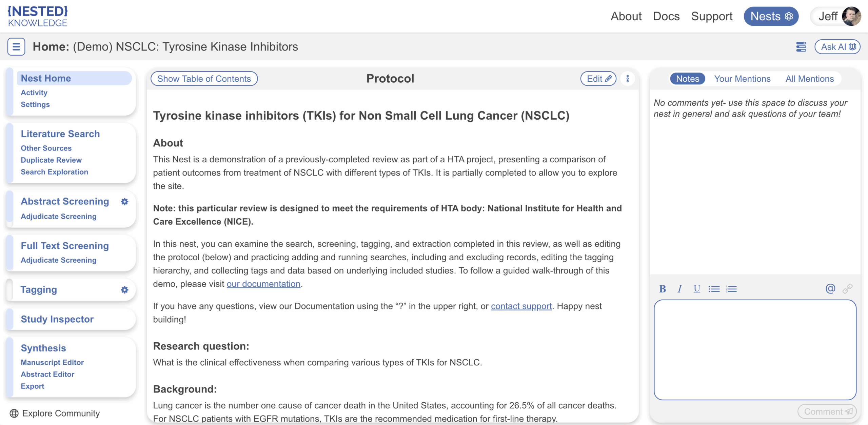Apply underline formatting in comment editor
This screenshot has height=425, width=868.
coord(697,289)
